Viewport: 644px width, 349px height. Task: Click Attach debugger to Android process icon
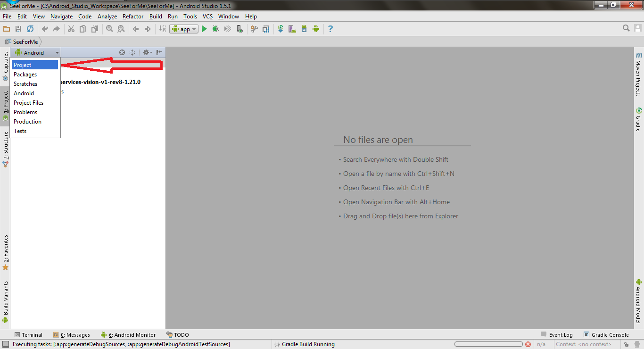tap(239, 29)
